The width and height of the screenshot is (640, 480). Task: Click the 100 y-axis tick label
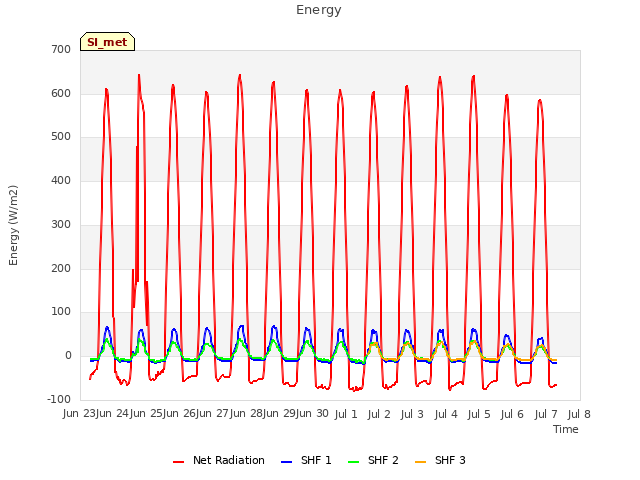tap(61, 312)
